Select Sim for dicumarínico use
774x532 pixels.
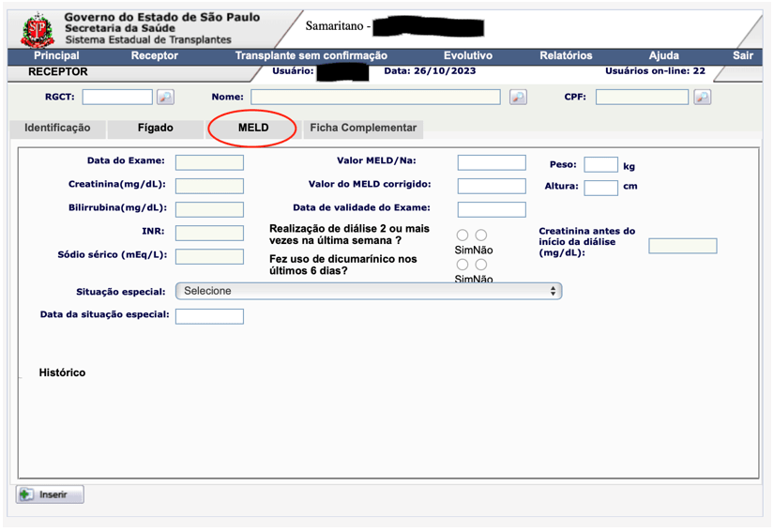coord(463,265)
